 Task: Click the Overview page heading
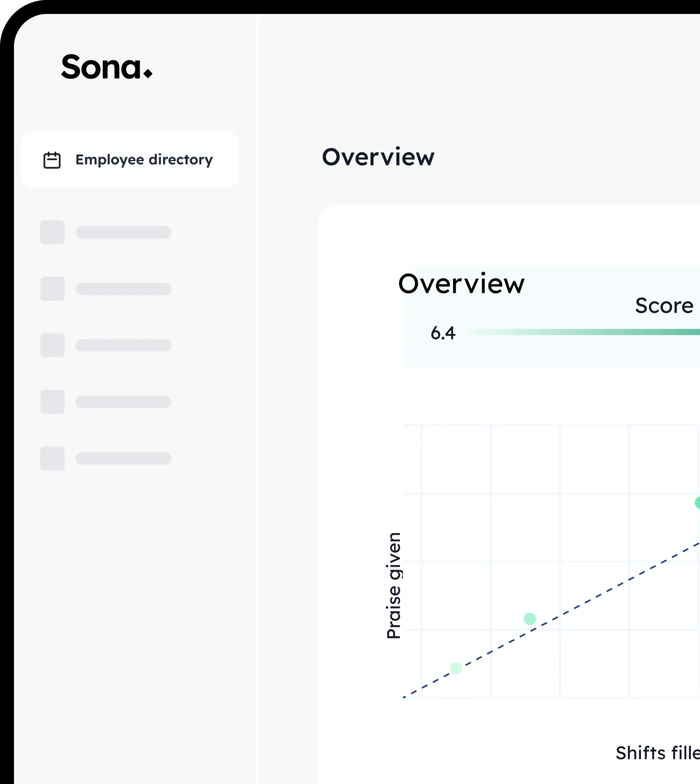click(x=378, y=157)
